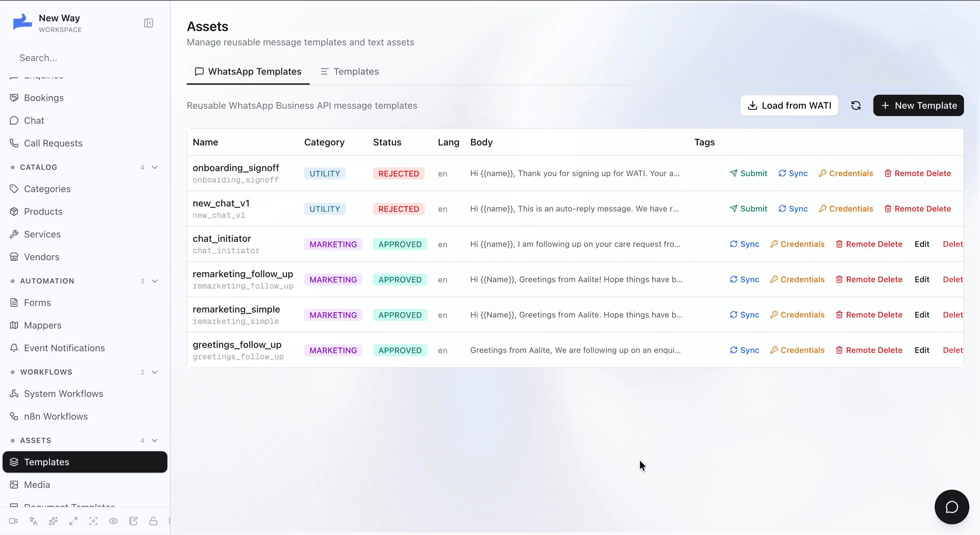This screenshot has height=535, width=980.
Task: Click the MARKETING badge in remarketing_simple row
Action: pyautogui.click(x=333, y=315)
